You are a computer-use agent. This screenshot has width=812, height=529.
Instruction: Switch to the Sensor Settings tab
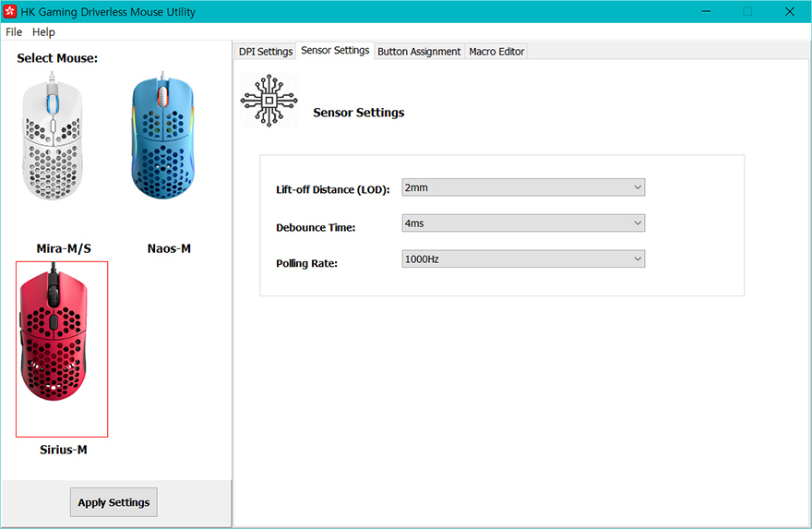(x=335, y=50)
